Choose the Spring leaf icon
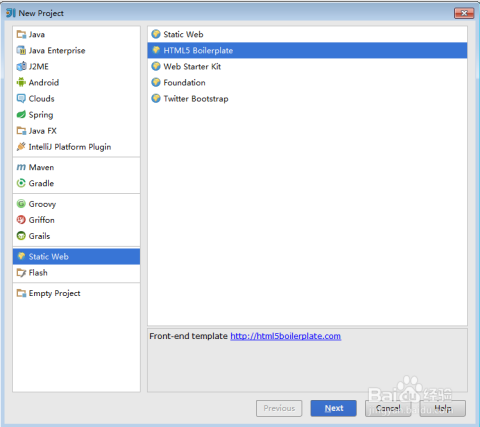 (21, 114)
